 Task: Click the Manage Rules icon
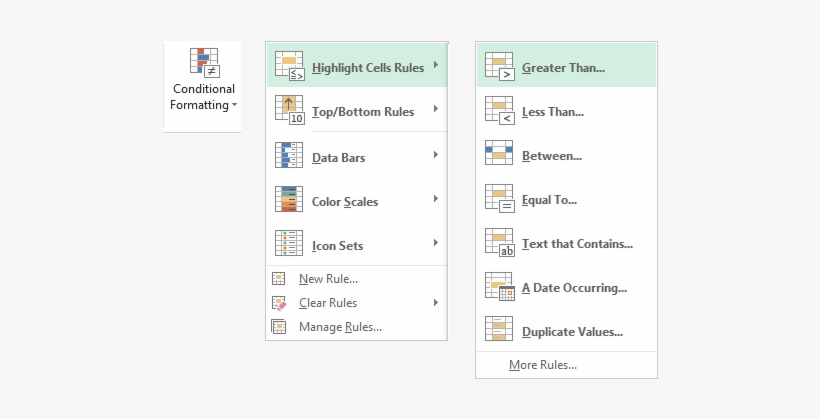tap(279, 326)
